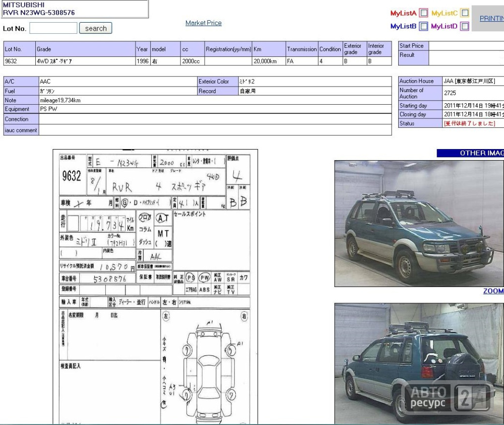This screenshot has width=504, height=425.
Task: Click the Grade column header
Action: click(85, 49)
